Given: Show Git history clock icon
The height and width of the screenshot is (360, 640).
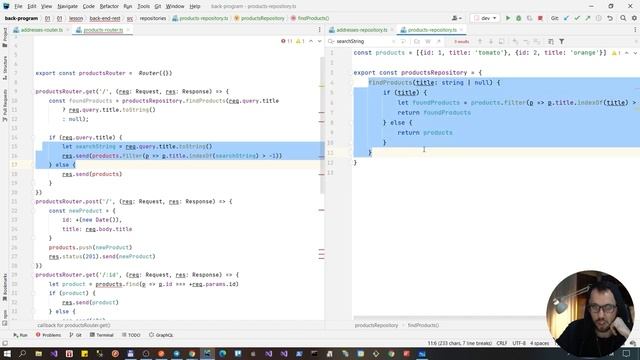Looking at the screenshot, I should (x=598, y=18).
